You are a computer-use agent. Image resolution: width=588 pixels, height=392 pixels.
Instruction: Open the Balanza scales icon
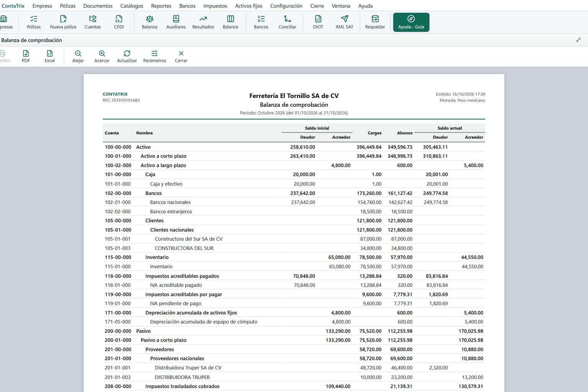tap(150, 22)
